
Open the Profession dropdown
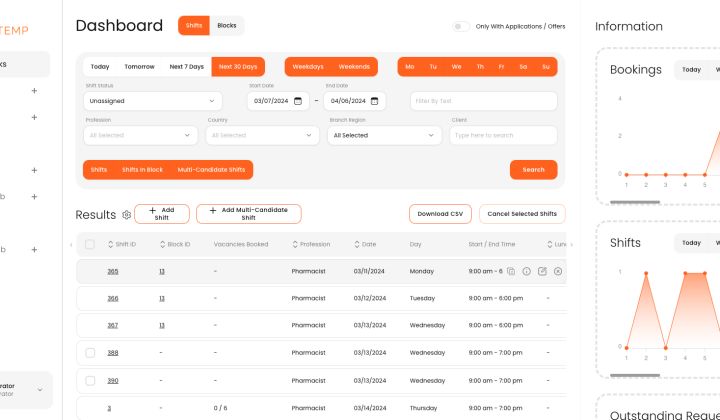(x=141, y=135)
